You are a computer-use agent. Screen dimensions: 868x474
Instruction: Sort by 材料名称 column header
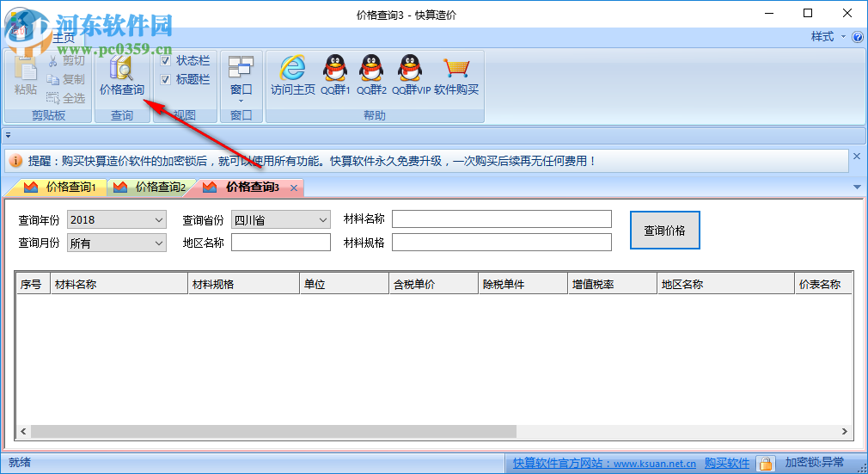(119, 284)
